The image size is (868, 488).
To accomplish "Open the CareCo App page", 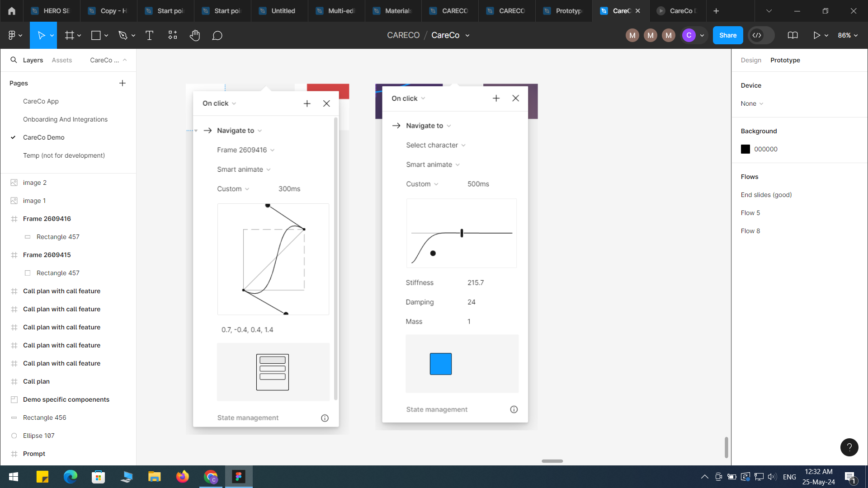I will 41,101.
